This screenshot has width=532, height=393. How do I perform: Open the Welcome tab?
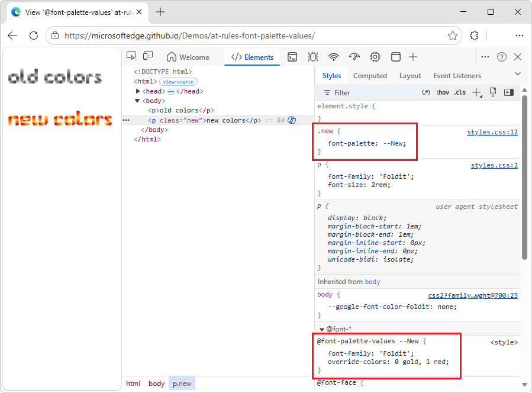point(188,57)
